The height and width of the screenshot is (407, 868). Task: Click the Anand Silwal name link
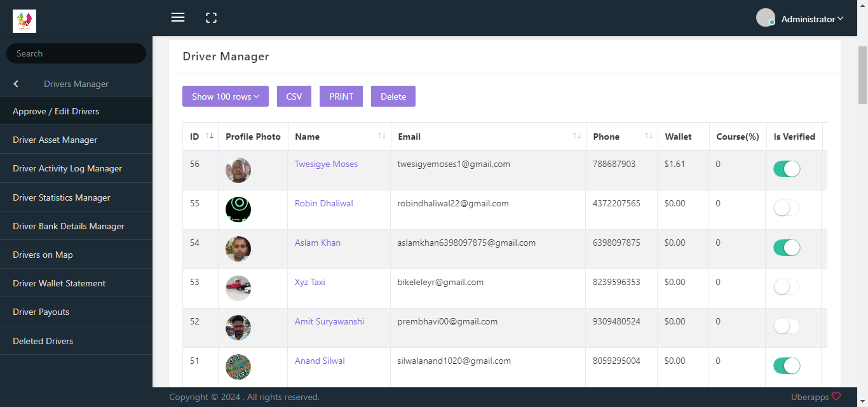320,361
